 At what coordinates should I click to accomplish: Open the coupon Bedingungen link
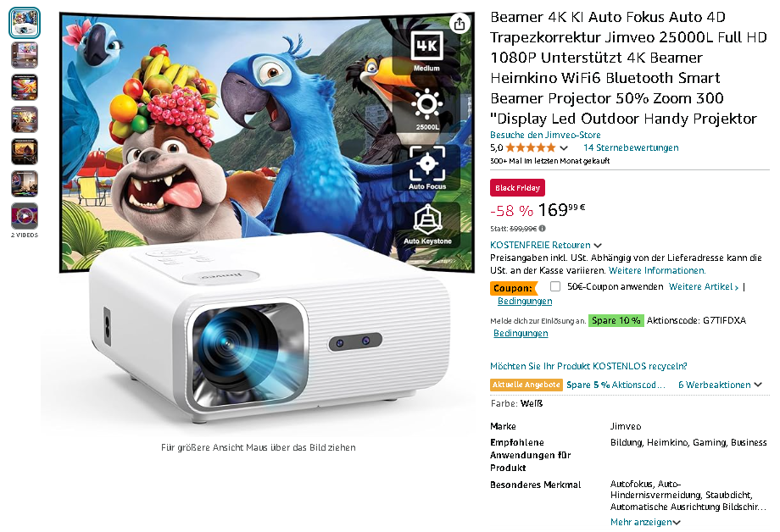(525, 301)
